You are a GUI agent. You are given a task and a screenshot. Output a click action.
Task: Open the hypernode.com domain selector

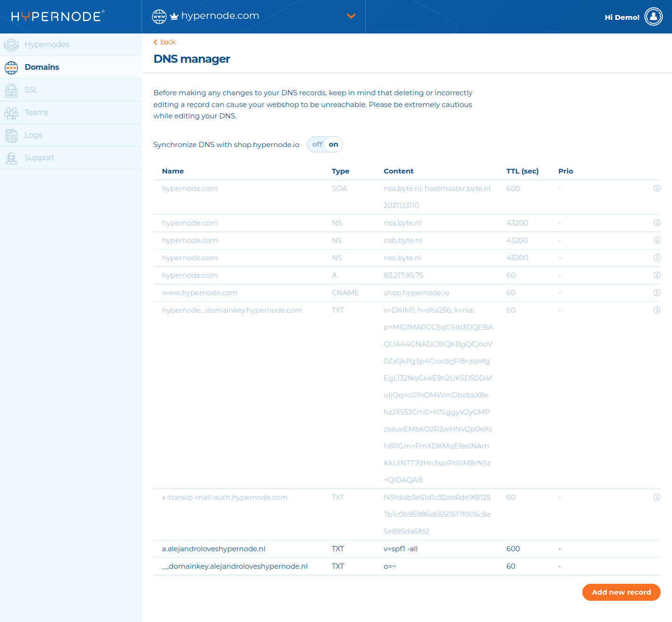(x=253, y=17)
